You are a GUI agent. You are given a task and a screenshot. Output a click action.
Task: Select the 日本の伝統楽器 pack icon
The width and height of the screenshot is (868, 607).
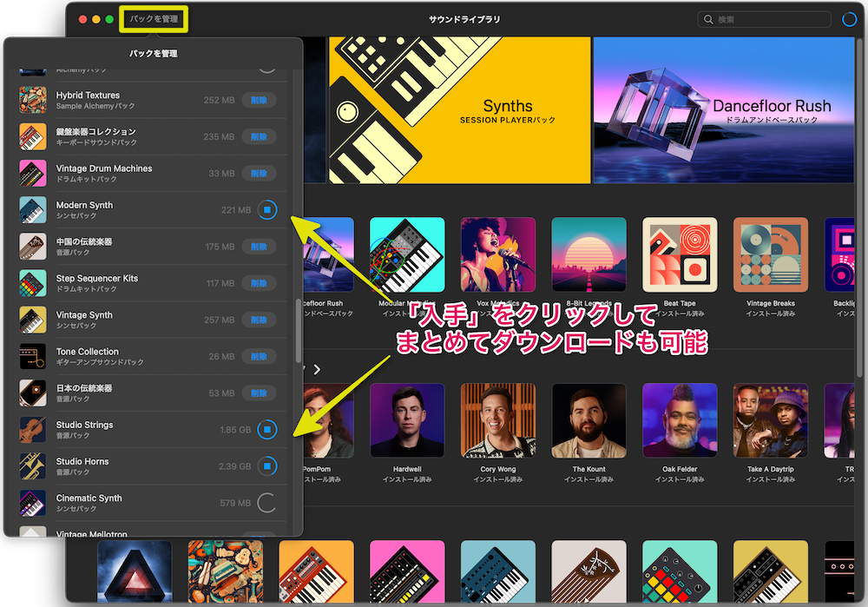click(32, 393)
